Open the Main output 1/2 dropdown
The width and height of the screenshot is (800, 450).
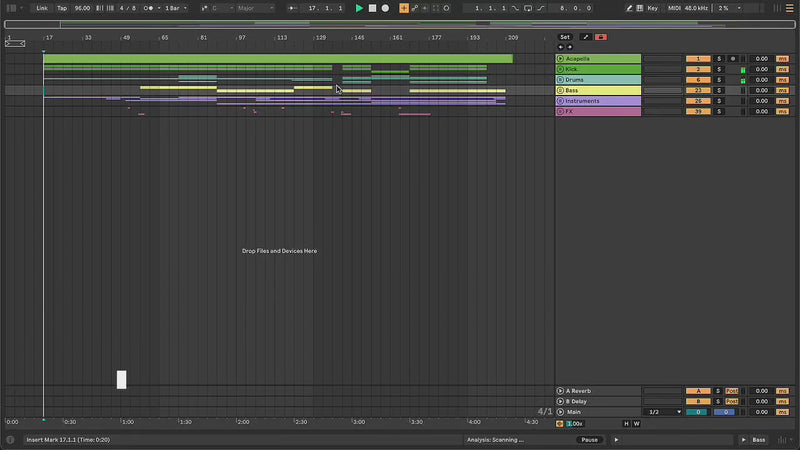pos(663,412)
